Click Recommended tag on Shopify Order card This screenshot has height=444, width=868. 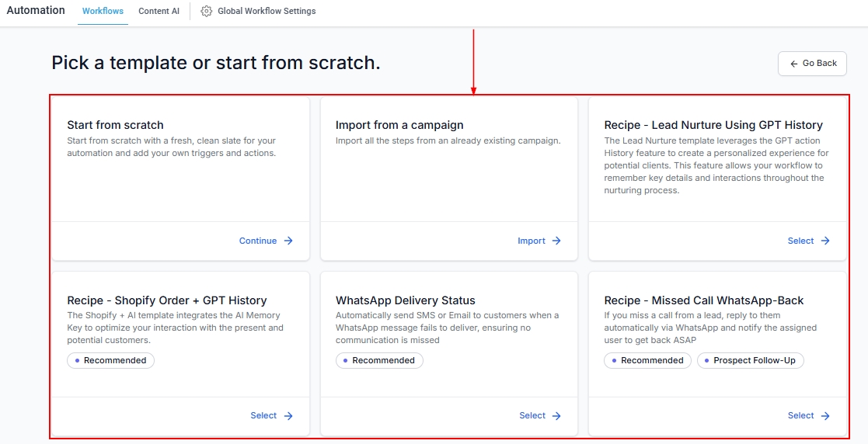[110, 360]
